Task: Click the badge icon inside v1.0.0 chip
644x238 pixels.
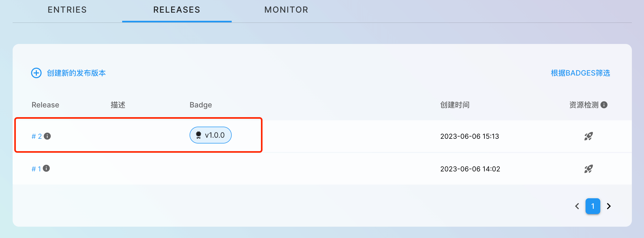Action: pyautogui.click(x=199, y=135)
